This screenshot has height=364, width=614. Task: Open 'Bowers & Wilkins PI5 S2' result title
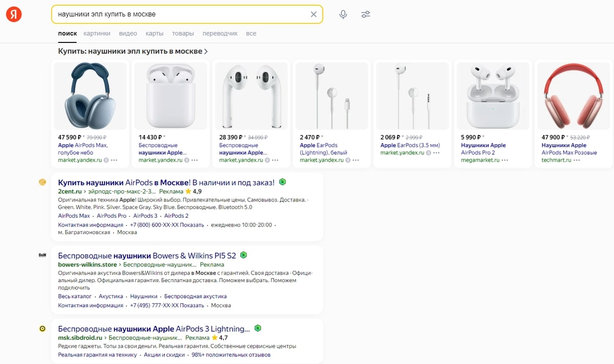147,255
